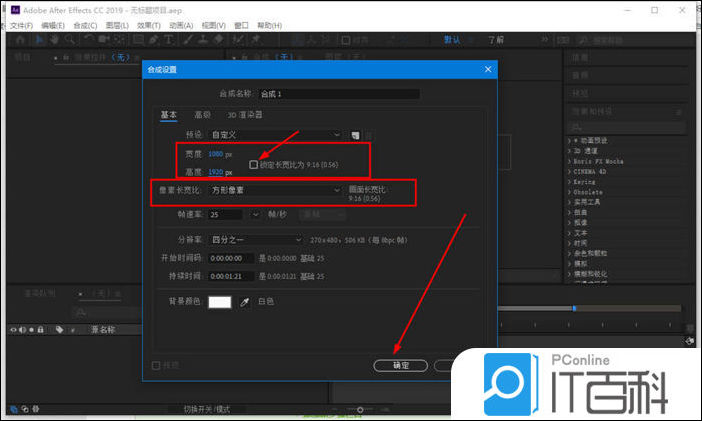
Task: Open the pixel aspect ratio dropdown 方形像素
Action: tap(276, 190)
